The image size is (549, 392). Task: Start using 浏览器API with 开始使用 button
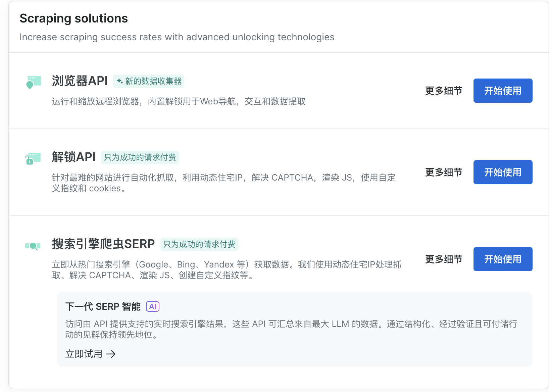click(503, 91)
